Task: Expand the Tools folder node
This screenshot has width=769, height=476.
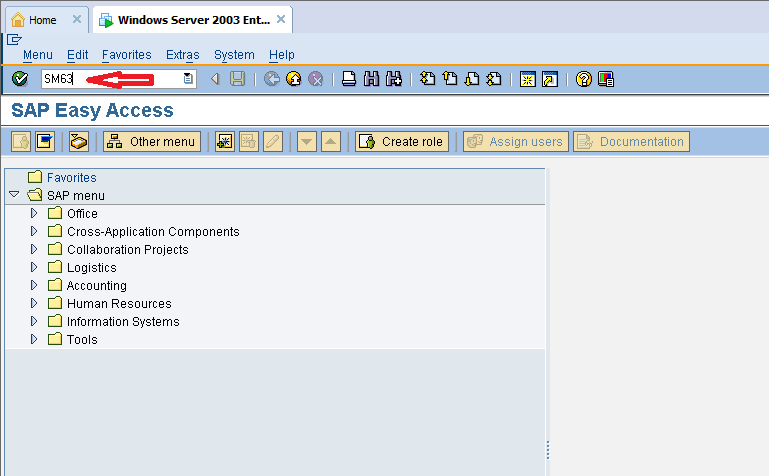Action: coord(34,339)
